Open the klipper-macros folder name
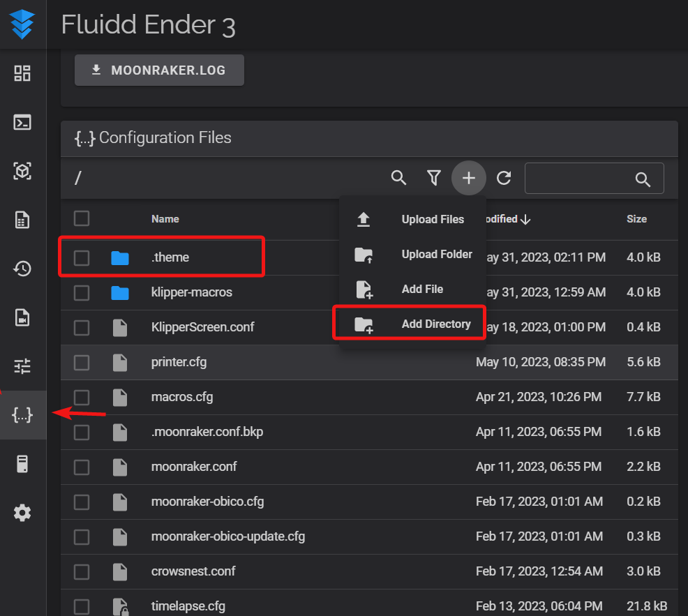The height and width of the screenshot is (616, 688). coord(192,292)
